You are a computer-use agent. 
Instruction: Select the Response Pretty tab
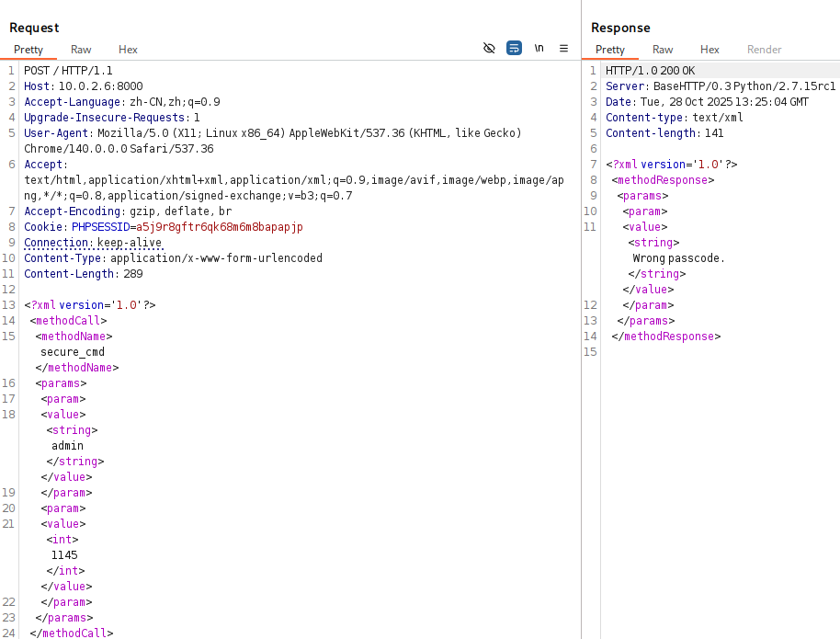[610, 50]
